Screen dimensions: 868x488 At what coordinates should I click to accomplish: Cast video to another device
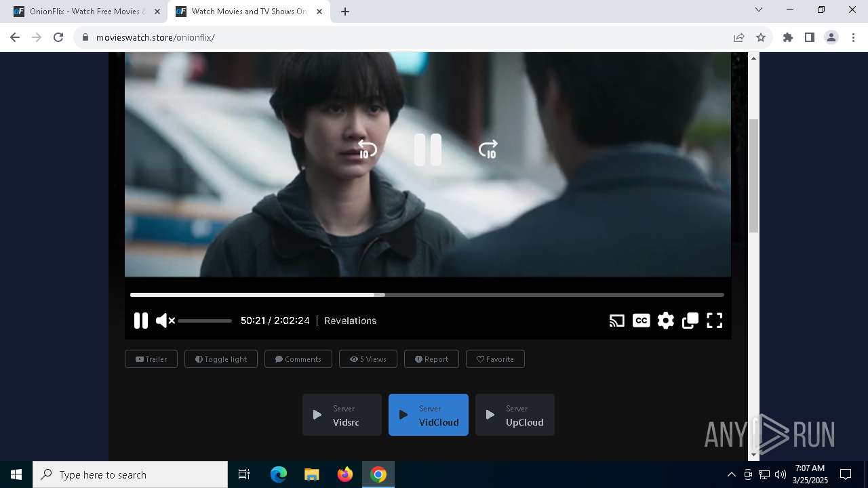click(x=617, y=321)
